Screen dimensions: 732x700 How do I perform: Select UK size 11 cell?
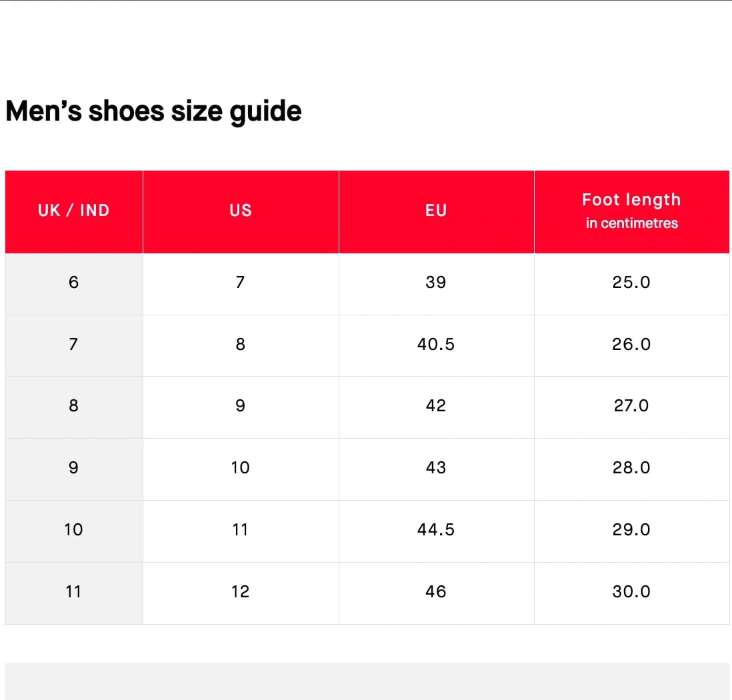(74, 593)
